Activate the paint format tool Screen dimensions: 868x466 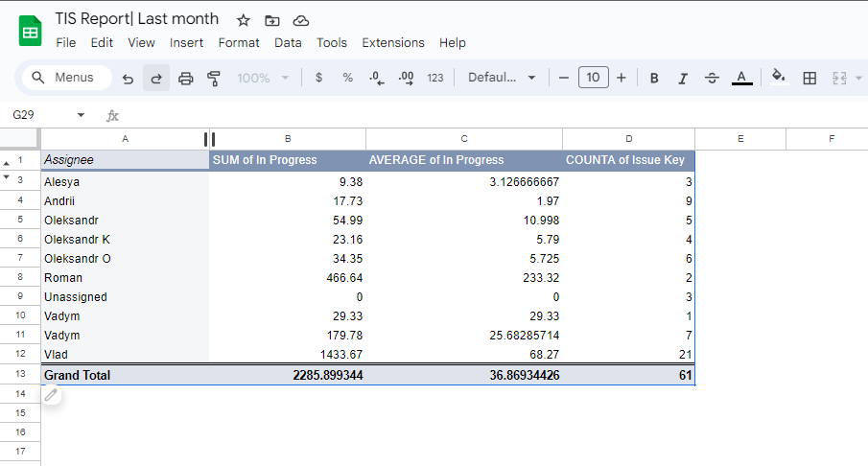(214, 78)
